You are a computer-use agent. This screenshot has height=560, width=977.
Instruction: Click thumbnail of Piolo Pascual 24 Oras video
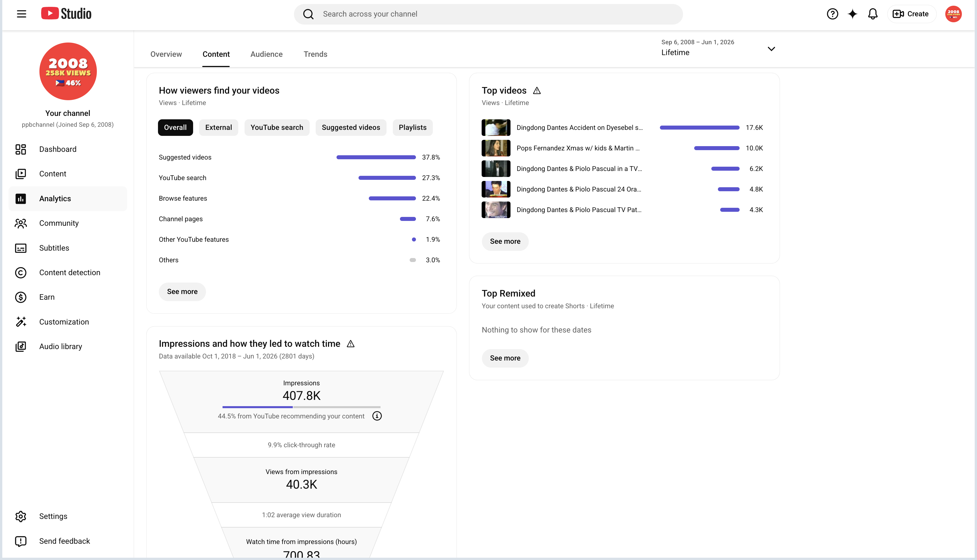click(x=496, y=189)
